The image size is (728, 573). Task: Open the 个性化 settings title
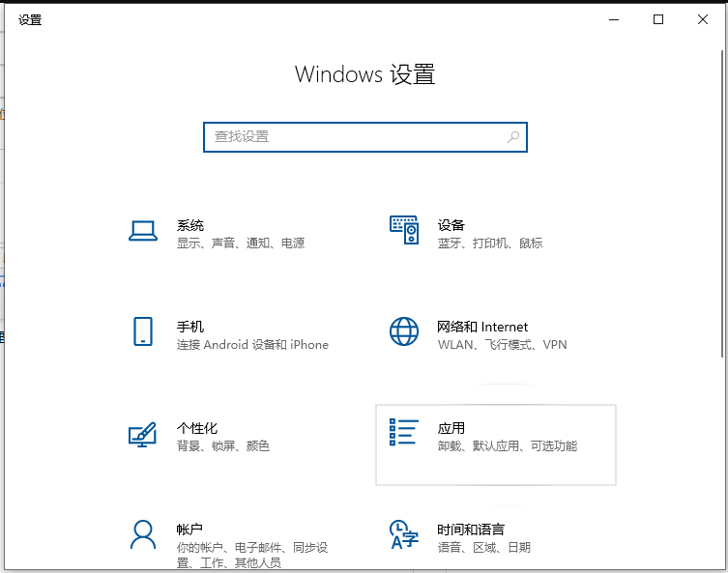point(197,428)
